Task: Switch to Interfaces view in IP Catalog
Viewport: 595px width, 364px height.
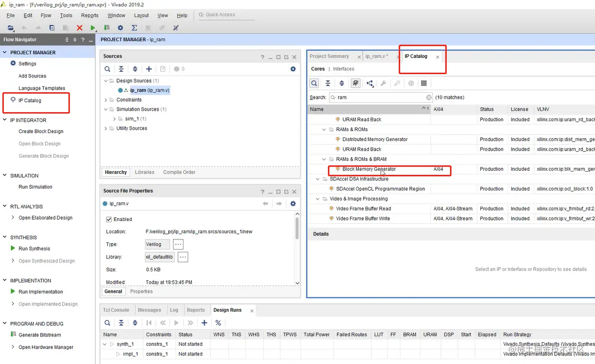Action: pyautogui.click(x=344, y=69)
